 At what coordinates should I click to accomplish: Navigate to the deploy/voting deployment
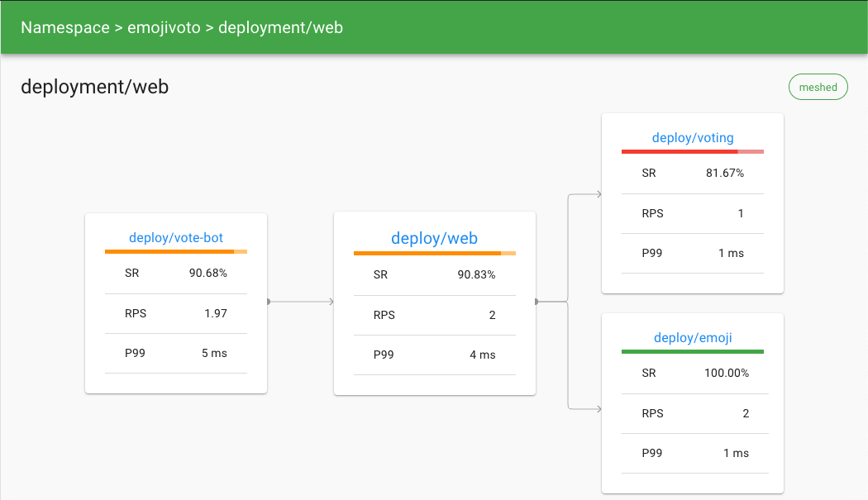point(693,138)
